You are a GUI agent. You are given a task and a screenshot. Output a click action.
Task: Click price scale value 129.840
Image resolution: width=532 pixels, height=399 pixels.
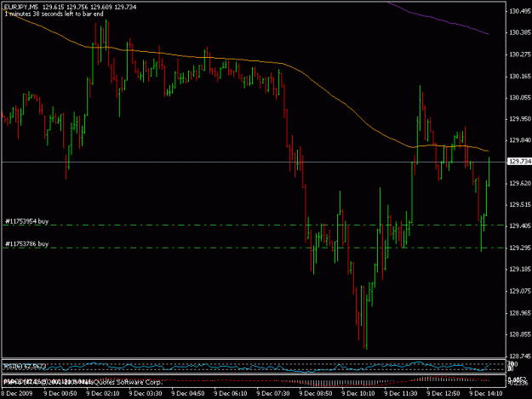click(x=520, y=140)
